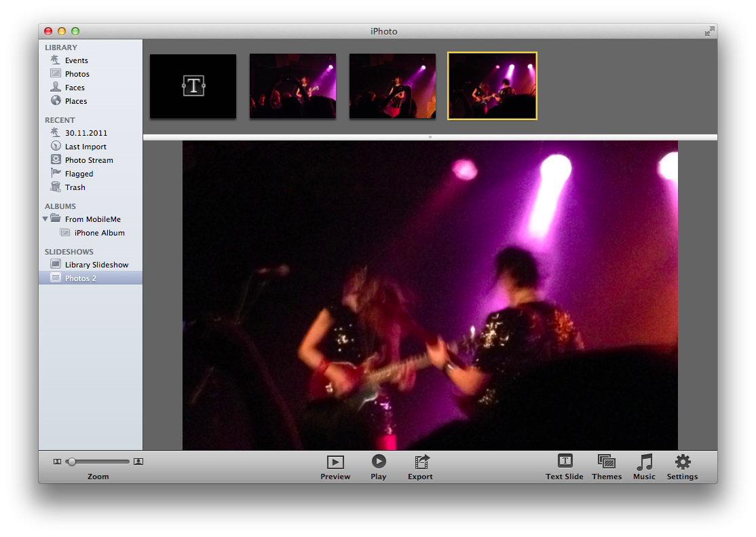Click the green zoom window button

75,31
